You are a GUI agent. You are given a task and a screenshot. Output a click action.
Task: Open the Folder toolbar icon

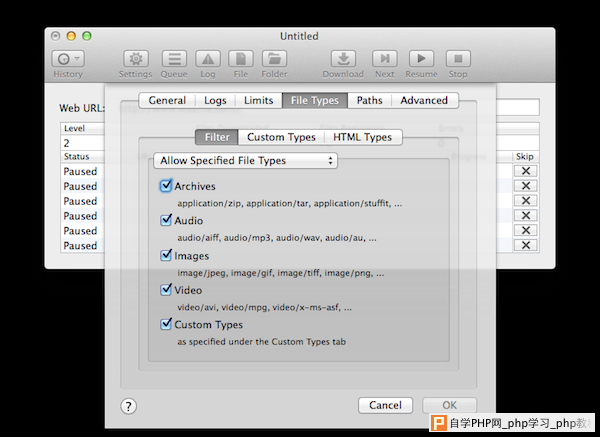(274, 59)
